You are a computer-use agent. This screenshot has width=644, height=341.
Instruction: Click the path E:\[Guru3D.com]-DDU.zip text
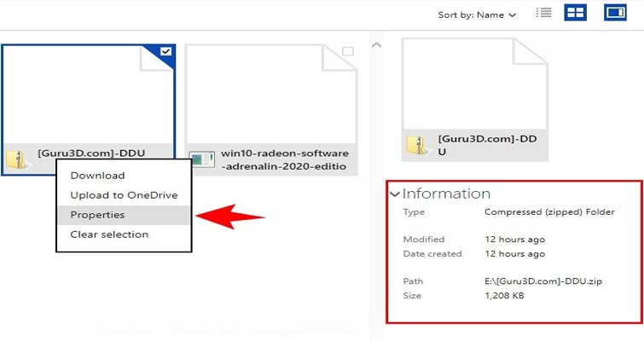coord(543,281)
